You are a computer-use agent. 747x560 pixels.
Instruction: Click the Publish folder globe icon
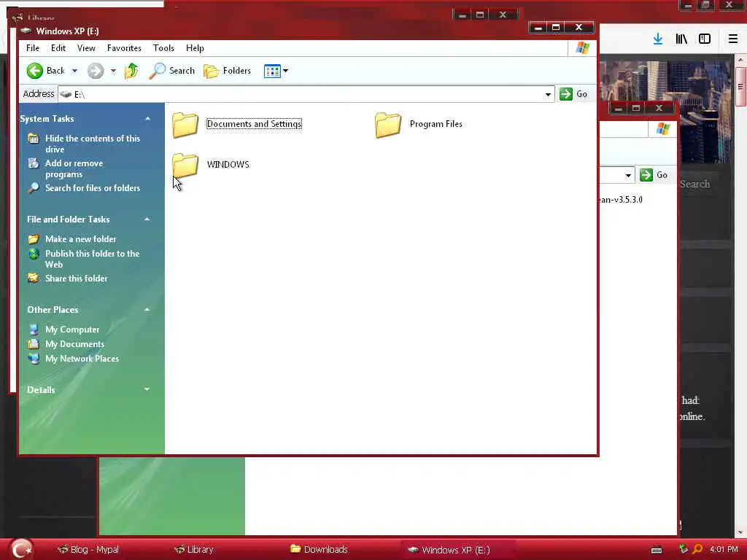34,254
